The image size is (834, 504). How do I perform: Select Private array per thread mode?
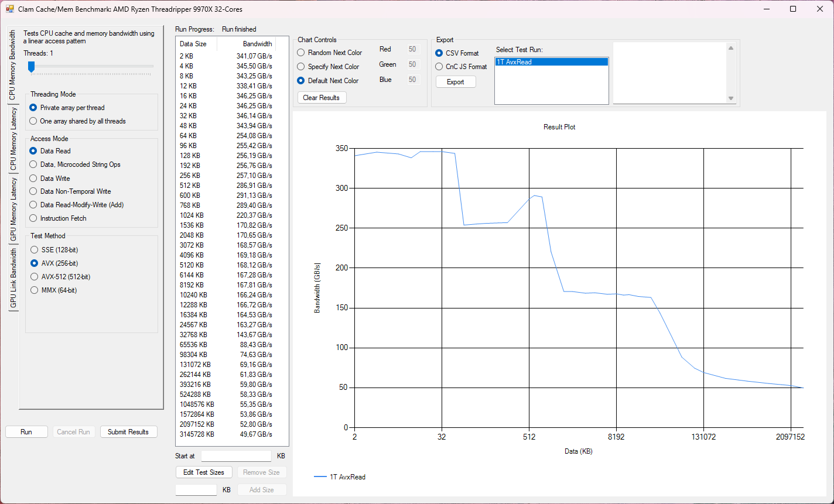(67, 108)
